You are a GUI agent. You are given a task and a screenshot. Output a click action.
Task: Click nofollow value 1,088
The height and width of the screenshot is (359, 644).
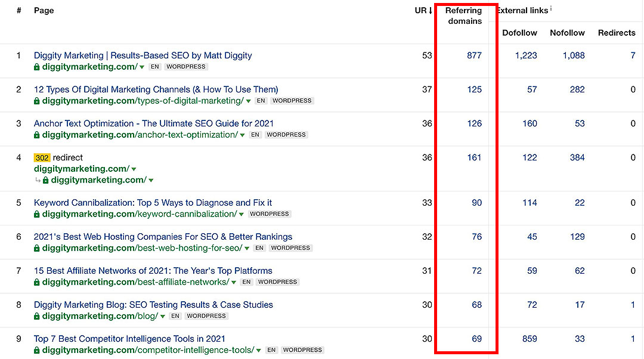point(574,55)
